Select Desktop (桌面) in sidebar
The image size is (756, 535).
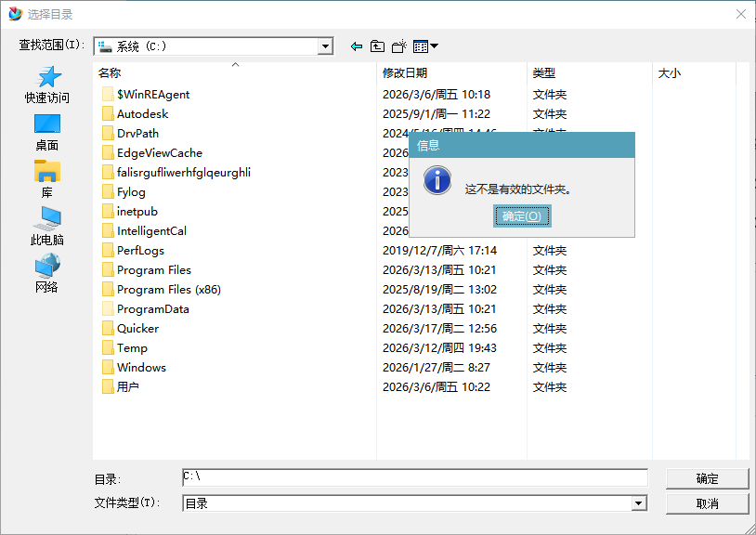pyautogui.click(x=46, y=132)
